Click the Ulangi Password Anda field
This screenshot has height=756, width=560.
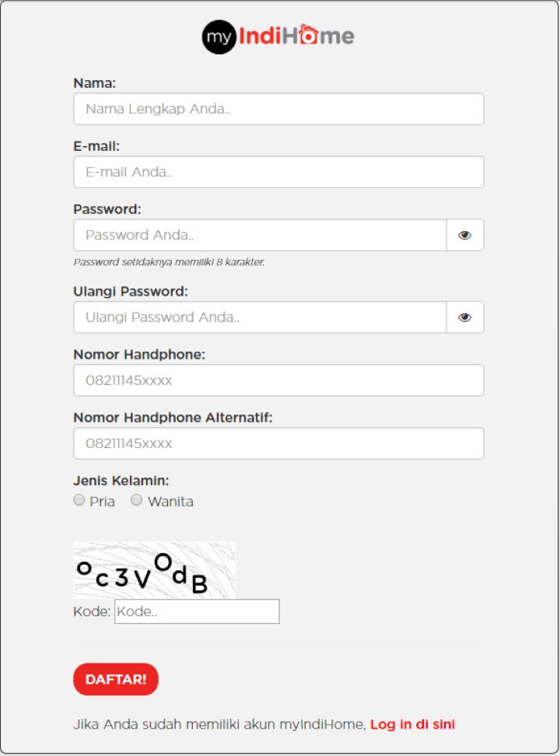tap(260, 317)
